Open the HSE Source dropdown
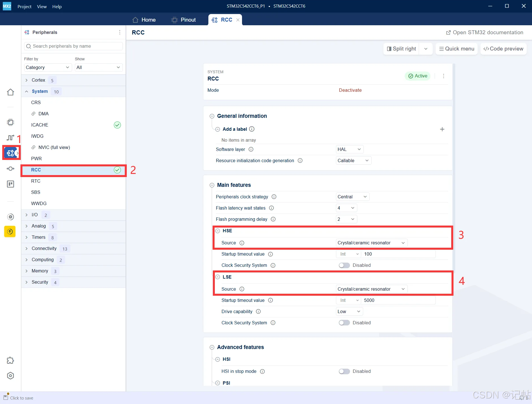Image resolution: width=532 pixels, height=404 pixels. pos(372,243)
